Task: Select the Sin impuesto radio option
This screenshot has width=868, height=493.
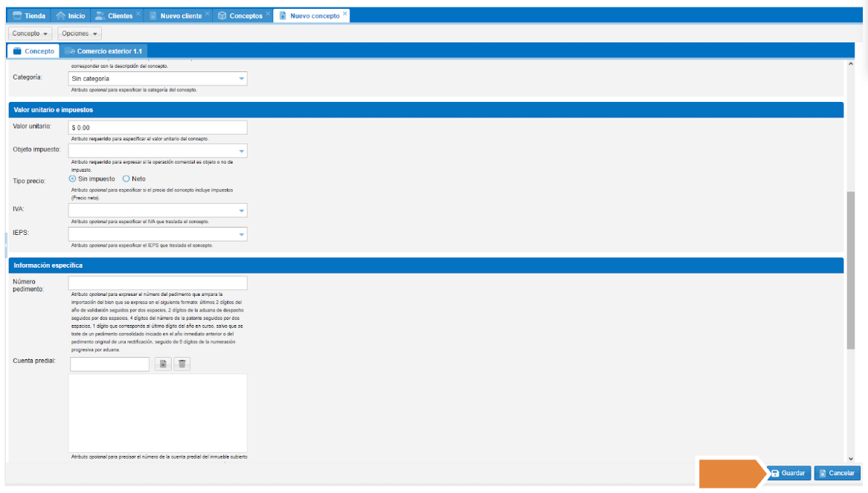Action: click(73, 178)
